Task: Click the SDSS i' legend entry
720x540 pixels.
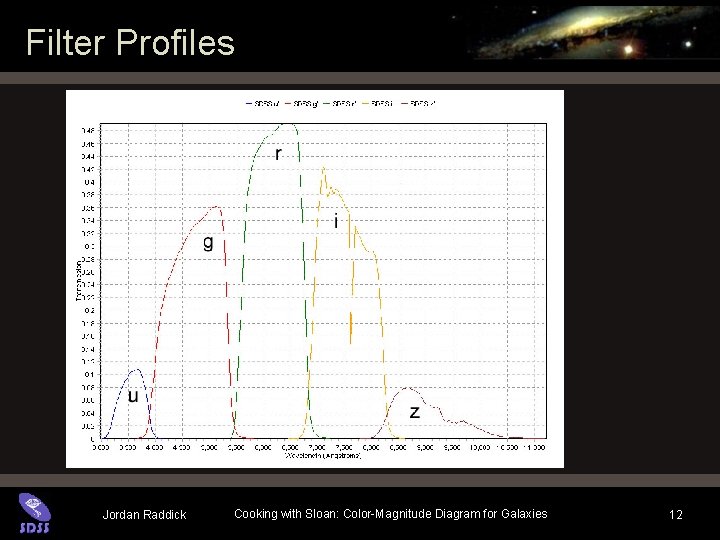Action: [379, 104]
